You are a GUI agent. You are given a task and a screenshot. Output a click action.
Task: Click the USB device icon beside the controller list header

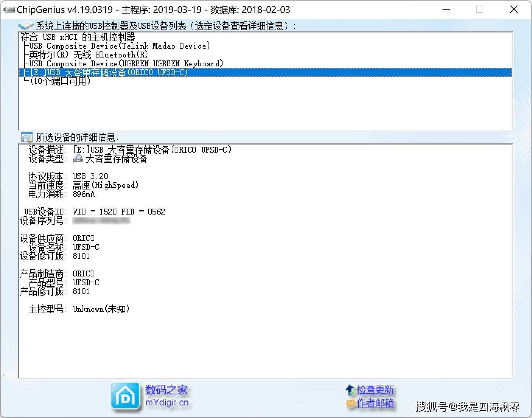pos(25,25)
